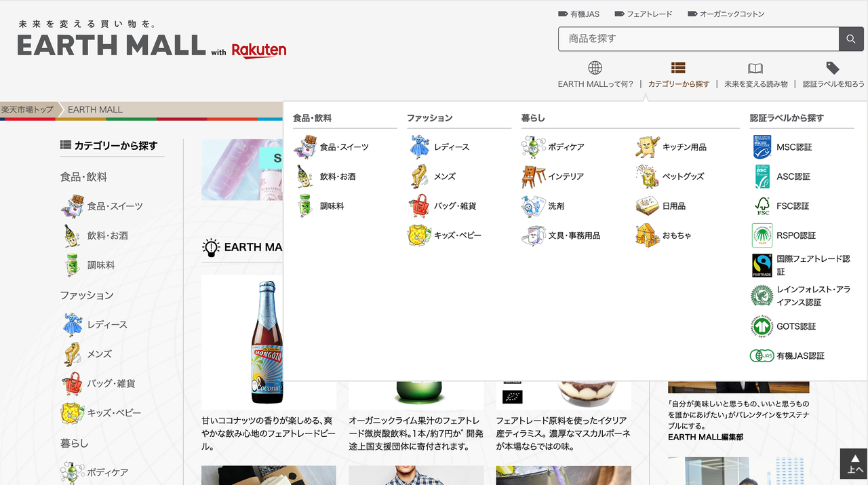Select the キッチン用品 cutting board icon
868x485 pixels.
point(648,147)
